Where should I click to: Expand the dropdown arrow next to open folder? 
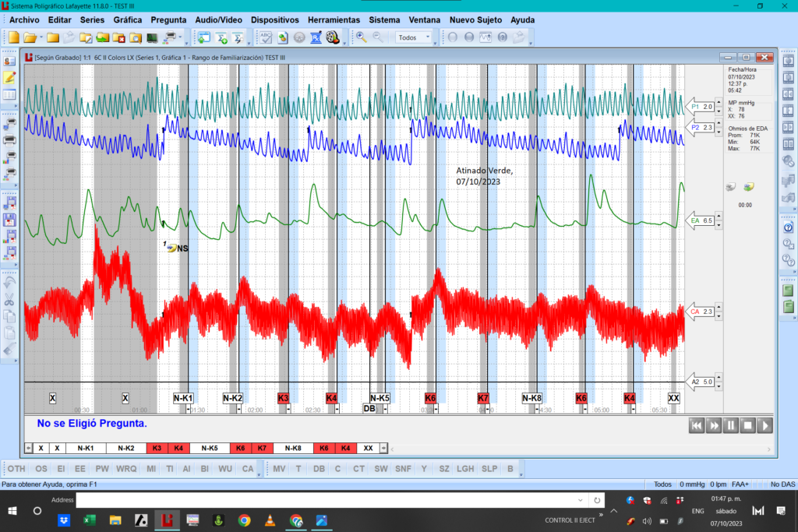pos(41,37)
